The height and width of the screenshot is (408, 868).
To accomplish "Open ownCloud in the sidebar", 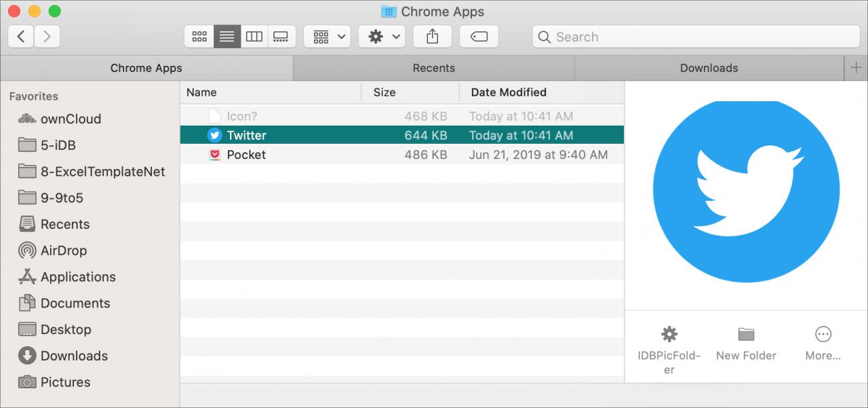I will pos(60,119).
